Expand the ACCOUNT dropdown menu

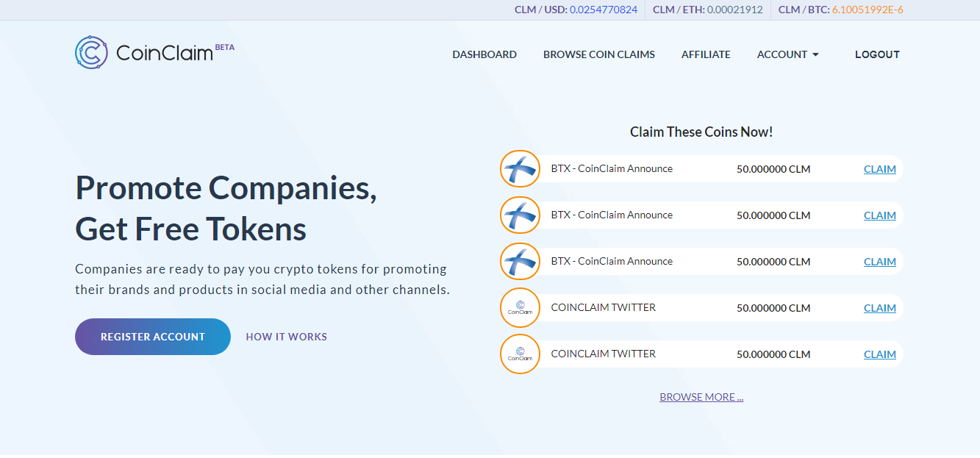click(787, 54)
